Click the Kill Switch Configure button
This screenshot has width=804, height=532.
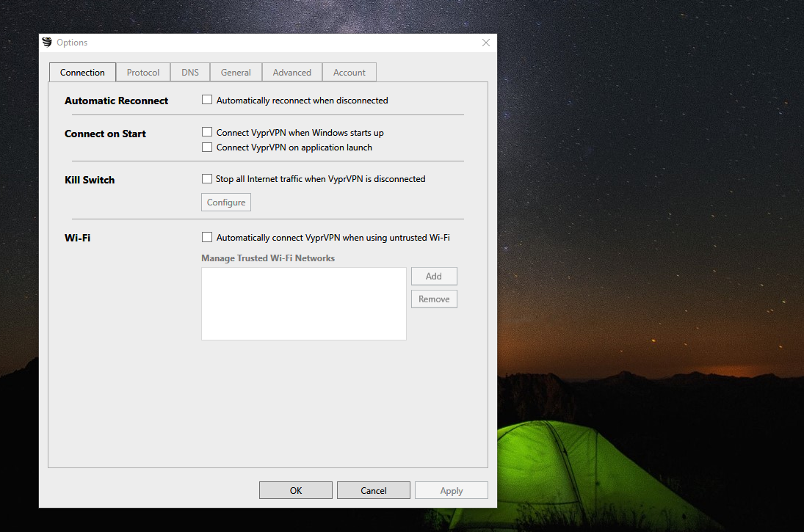click(x=226, y=203)
